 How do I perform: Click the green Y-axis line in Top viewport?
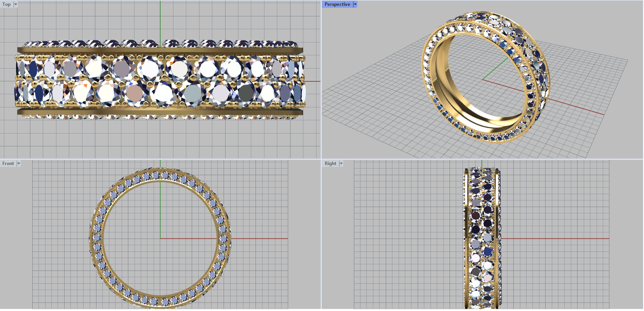pyautogui.click(x=160, y=20)
